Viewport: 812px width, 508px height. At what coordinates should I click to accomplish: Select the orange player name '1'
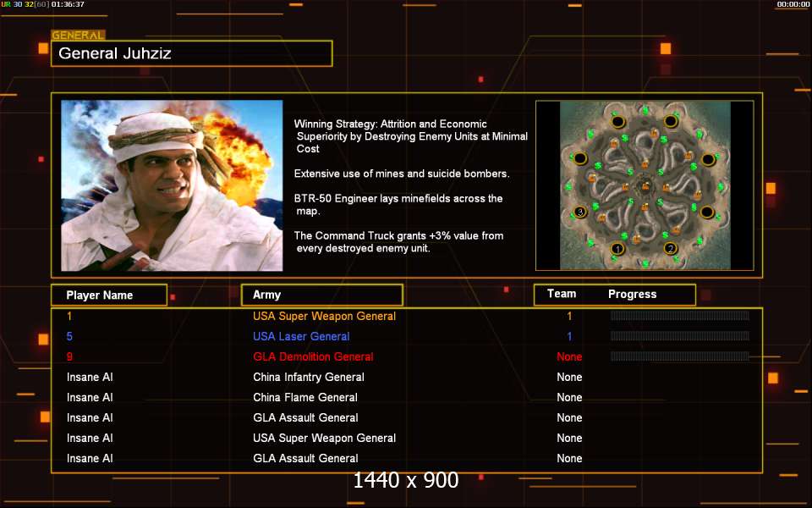(69, 316)
